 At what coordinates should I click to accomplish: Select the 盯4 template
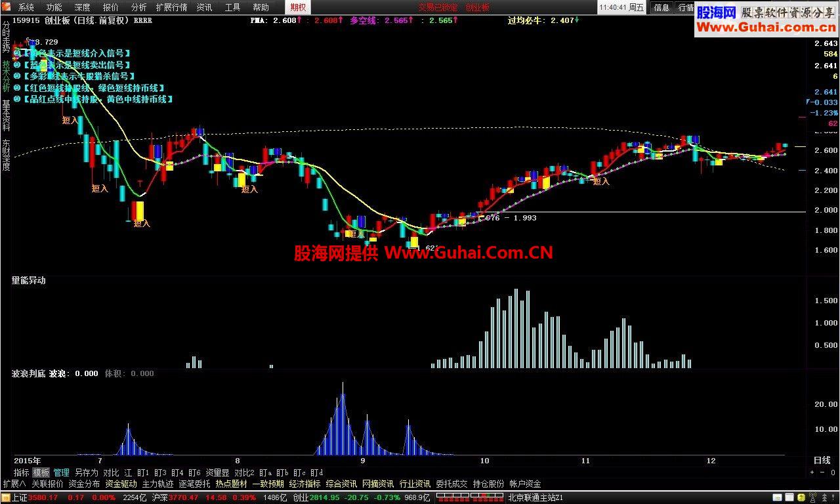pos(177,472)
